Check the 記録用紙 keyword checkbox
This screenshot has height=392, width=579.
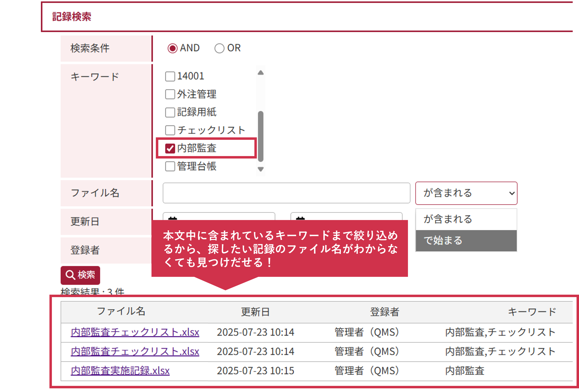tap(170, 112)
